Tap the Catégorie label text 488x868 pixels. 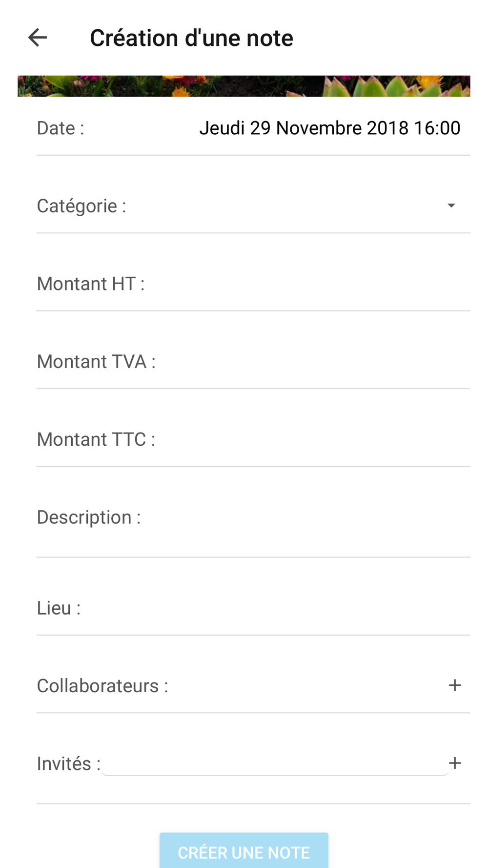[81, 206]
